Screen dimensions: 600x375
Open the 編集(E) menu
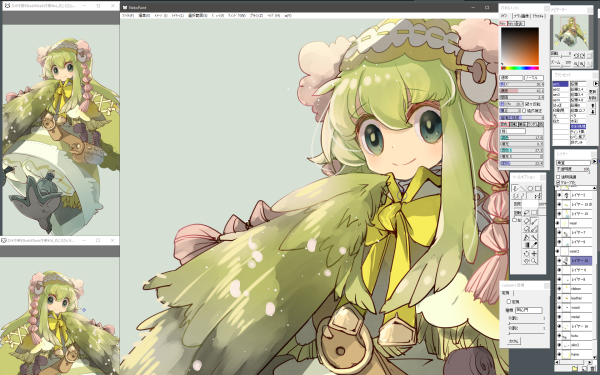[144, 16]
